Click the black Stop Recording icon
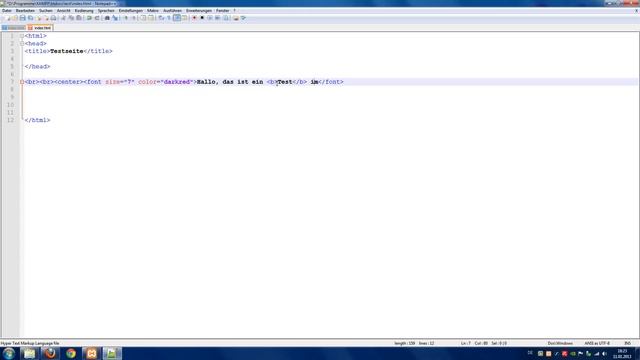This screenshot has width=640, height=360. [202, 18]
